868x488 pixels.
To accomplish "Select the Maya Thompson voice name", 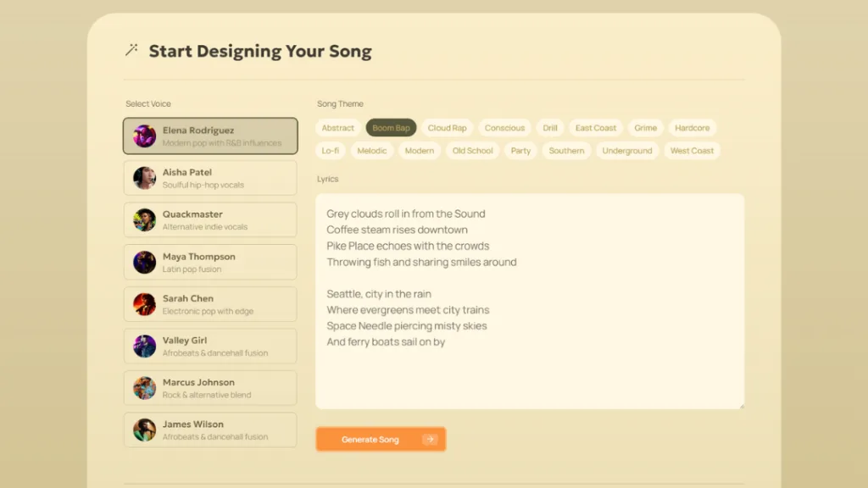I will click(198, 257).
